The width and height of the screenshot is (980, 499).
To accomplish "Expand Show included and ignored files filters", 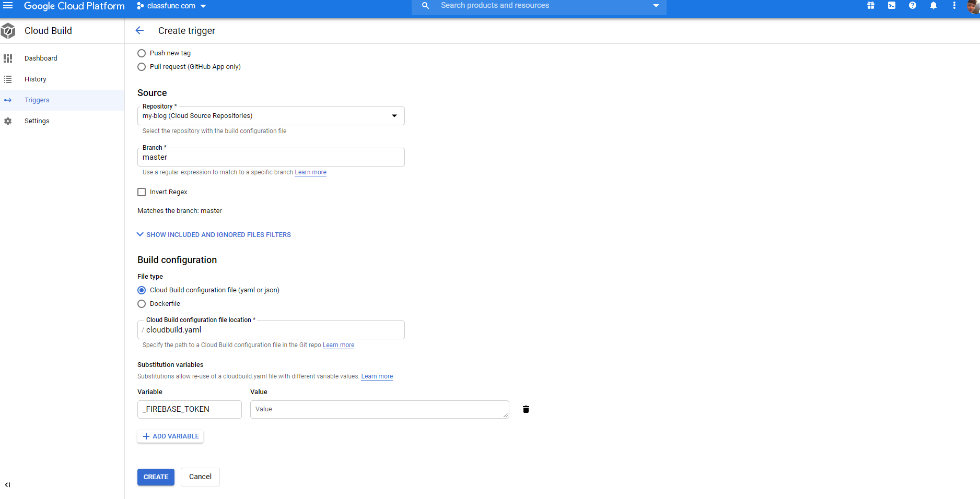I will click(x=214, y=235).
